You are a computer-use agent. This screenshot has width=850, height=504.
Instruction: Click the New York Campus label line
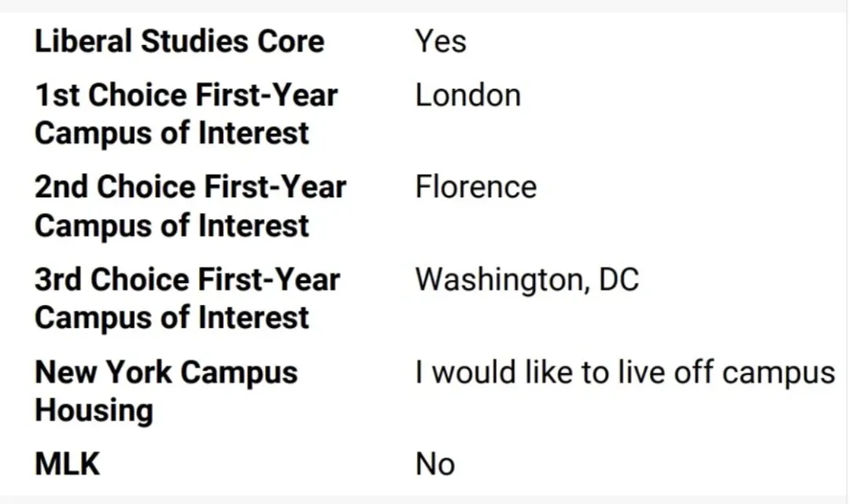click(x=166, y=373)
